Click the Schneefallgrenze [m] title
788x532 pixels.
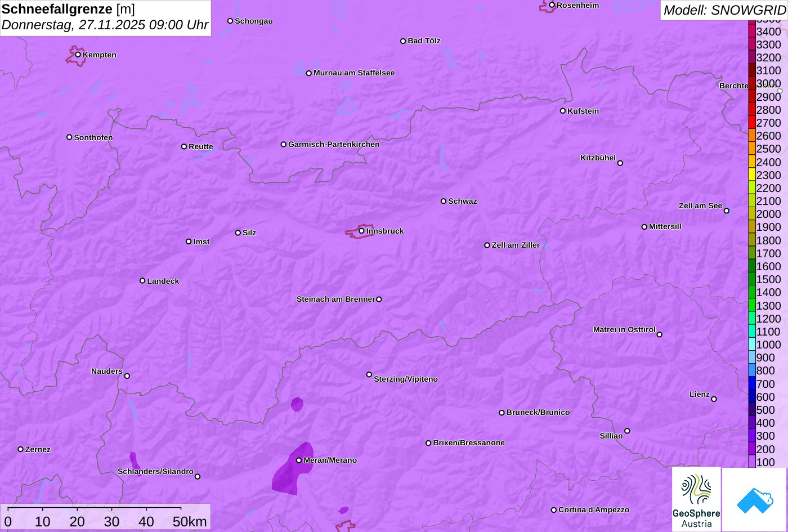[x=68, y=9]
